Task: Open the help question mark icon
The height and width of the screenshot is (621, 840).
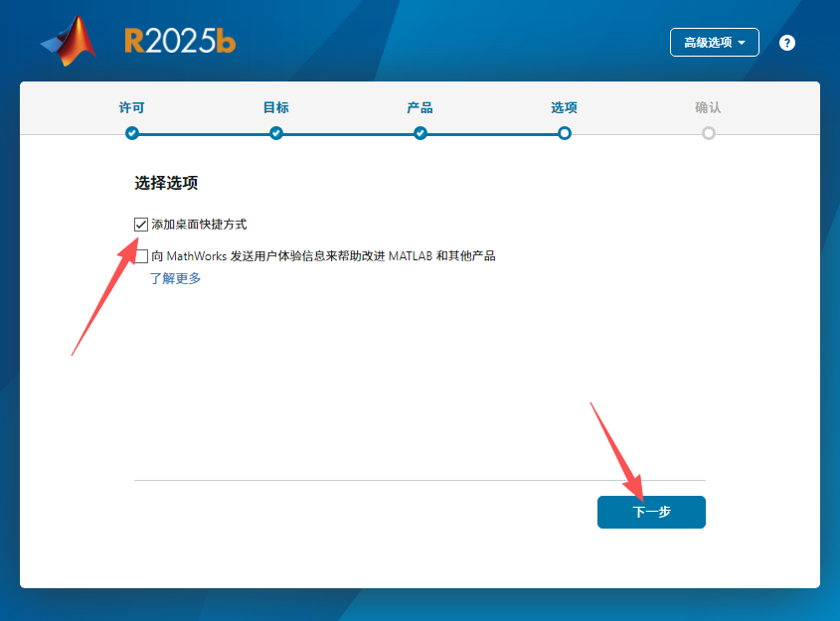Action: pyautogui.click(x=787, y=42)
